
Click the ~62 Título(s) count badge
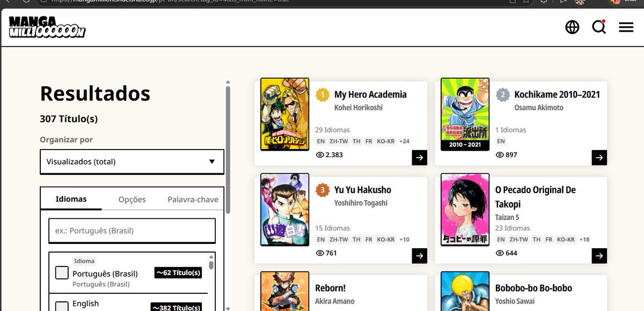click(178, 273)
